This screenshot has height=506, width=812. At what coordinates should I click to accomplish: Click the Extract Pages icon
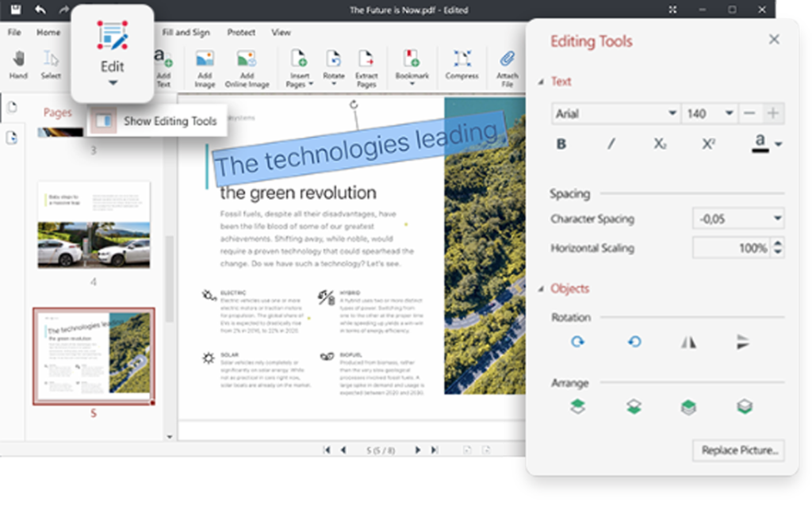(x=366, y=63)
